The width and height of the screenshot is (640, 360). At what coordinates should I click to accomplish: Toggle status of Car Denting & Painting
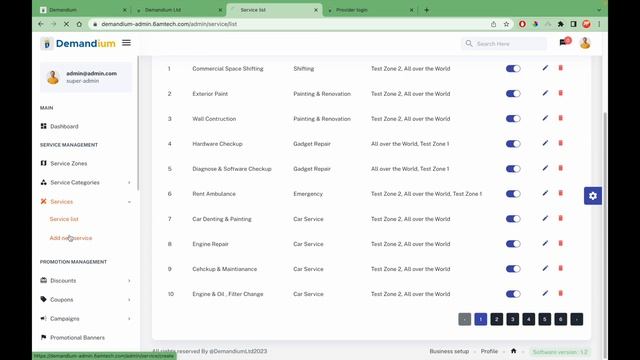513,219
